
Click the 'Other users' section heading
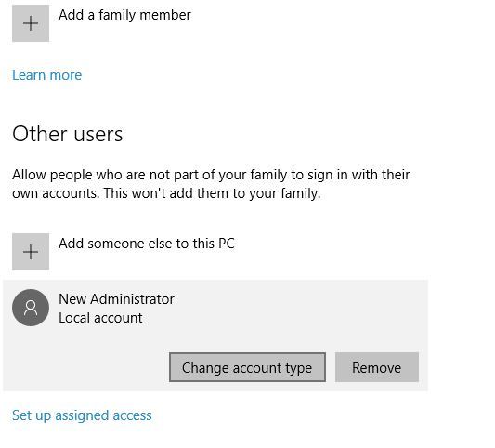click(x=67, y=134)
